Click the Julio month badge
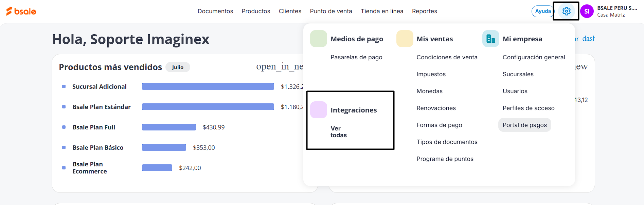Image resolution: width=644 pixels, height=205 pixels. click(178, 67)
